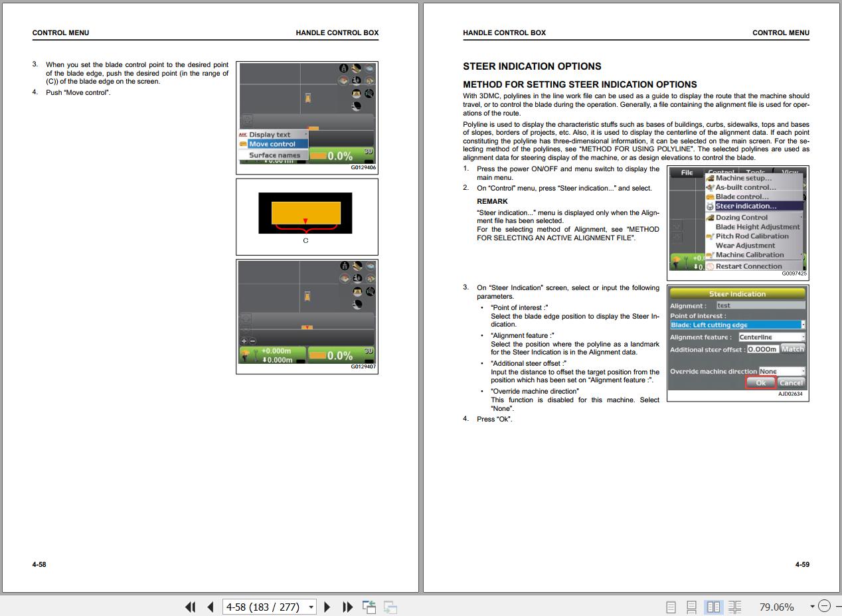Viewport: 842px width, 616px height.
Task: Click the METHOD FOR SETTING STEER INDICATION OPTIONS heading
Action: [x=580, y=84]
